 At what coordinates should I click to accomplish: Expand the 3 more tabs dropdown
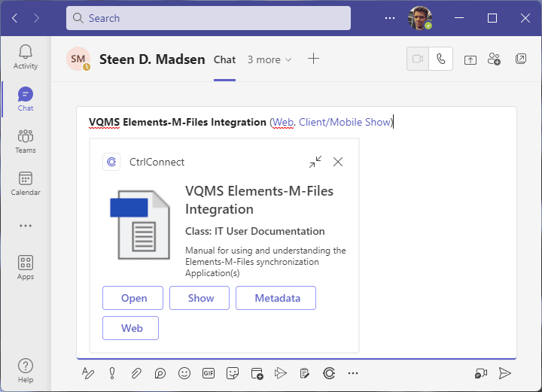269,59
